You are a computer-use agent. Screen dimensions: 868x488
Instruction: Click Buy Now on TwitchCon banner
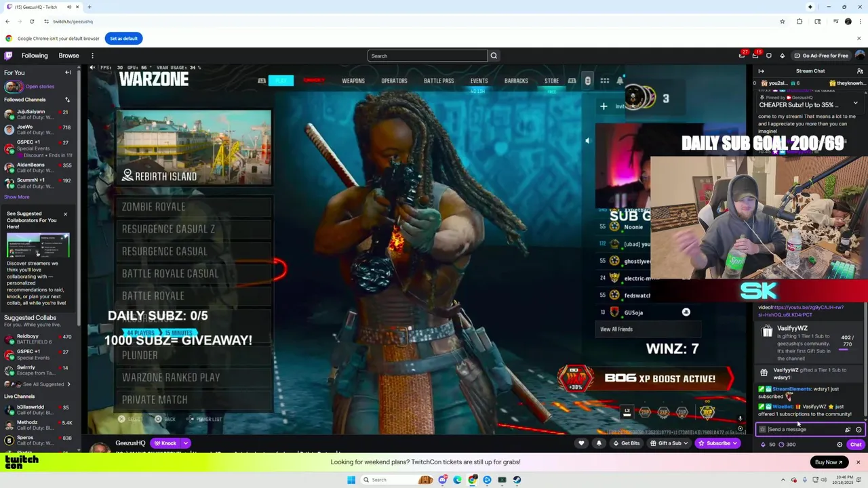(x=829, y=462)
